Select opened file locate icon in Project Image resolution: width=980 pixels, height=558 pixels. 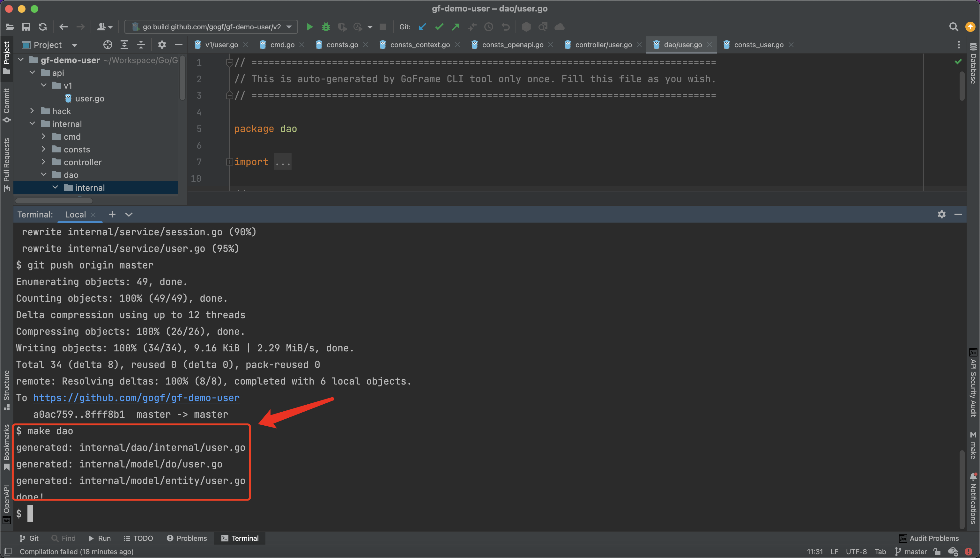click(x=108, y=45)
